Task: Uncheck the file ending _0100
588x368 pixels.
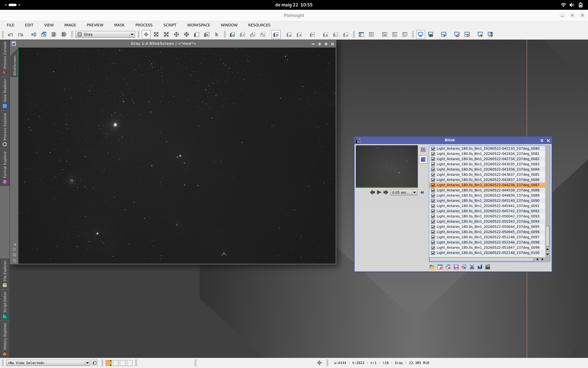Action: coord(433,253)
